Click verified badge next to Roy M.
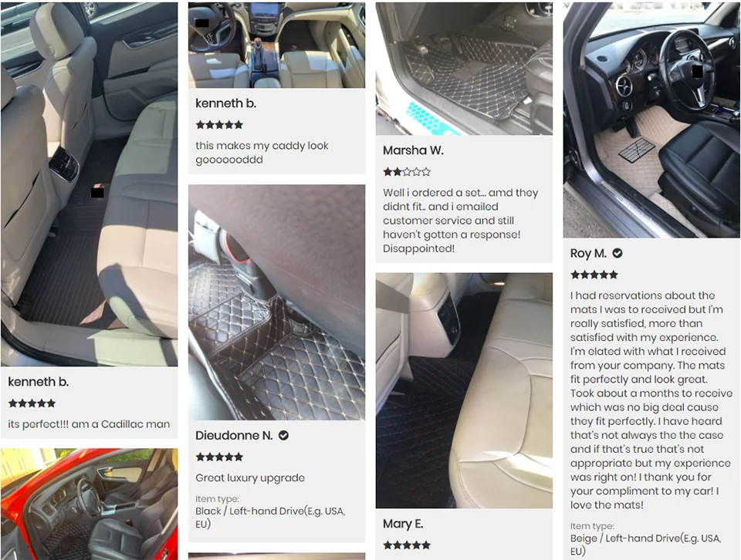This screenshot has width=741, height=560. pos(617,254)
